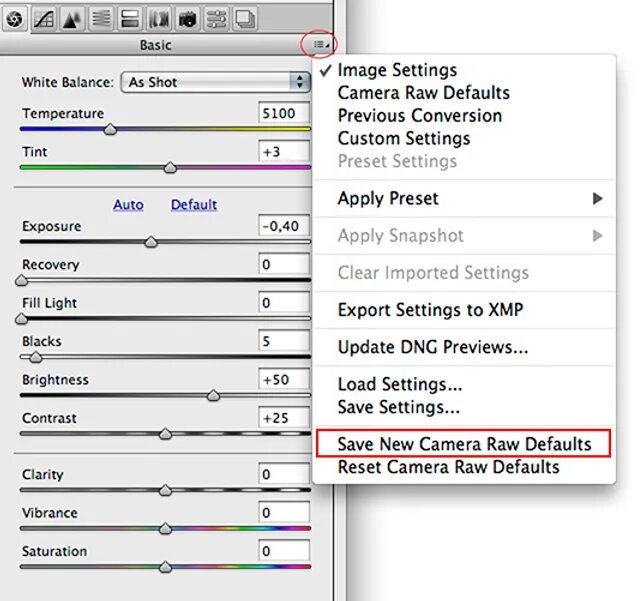643x601 pixels.
Task: Click the Saturation slider handle
Action: pos(165,567)
